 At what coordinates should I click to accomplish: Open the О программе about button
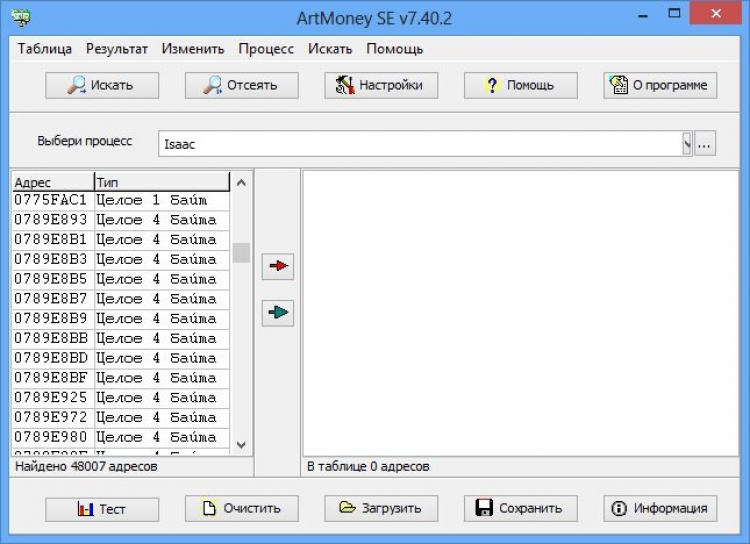(x=660, y=85)
